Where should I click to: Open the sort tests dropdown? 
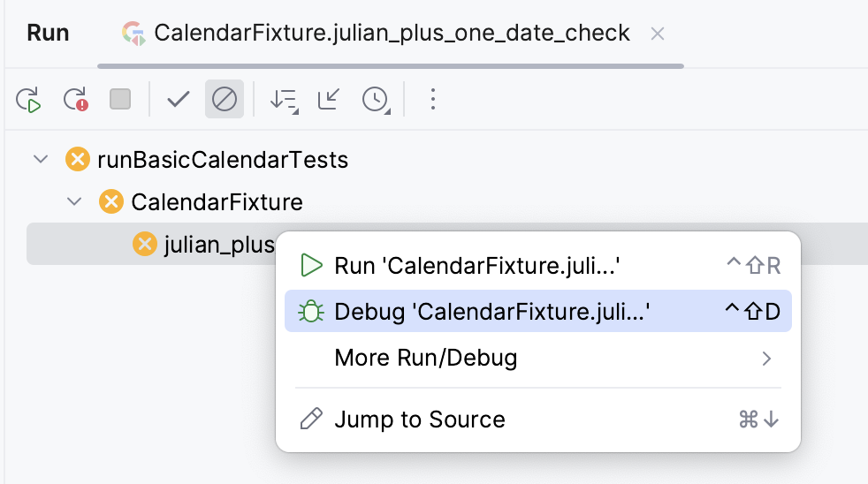[284, 100]
